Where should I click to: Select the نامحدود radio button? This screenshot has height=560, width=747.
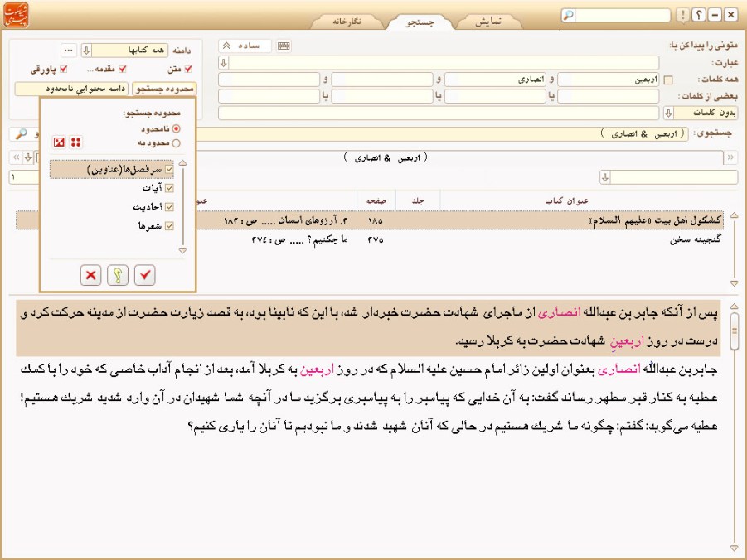coord(177,128)
